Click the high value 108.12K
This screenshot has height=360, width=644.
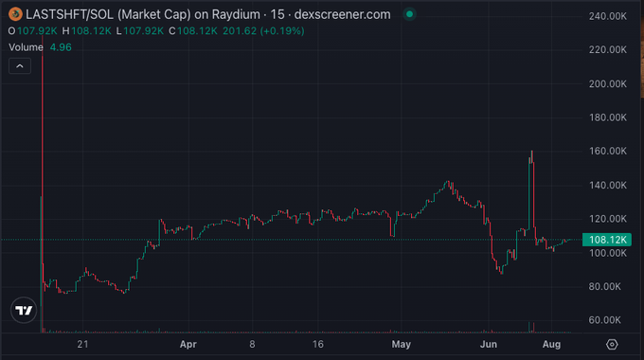91,31
